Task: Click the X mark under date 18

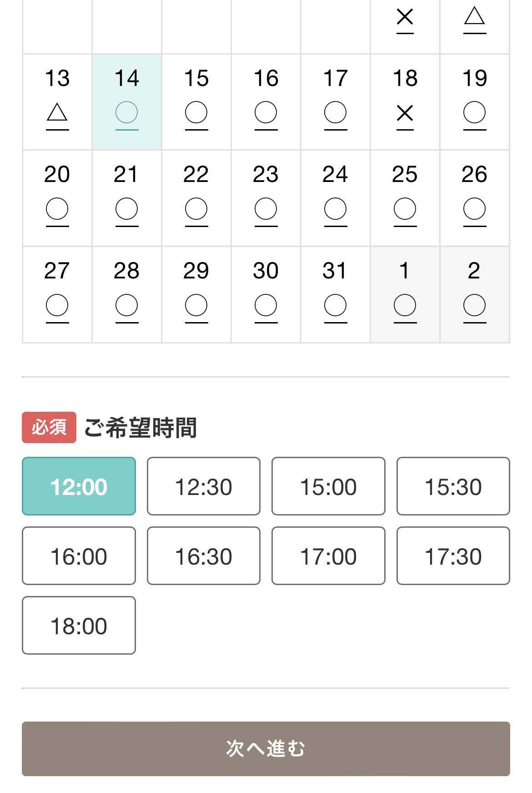Action: (x=405, y=113)
